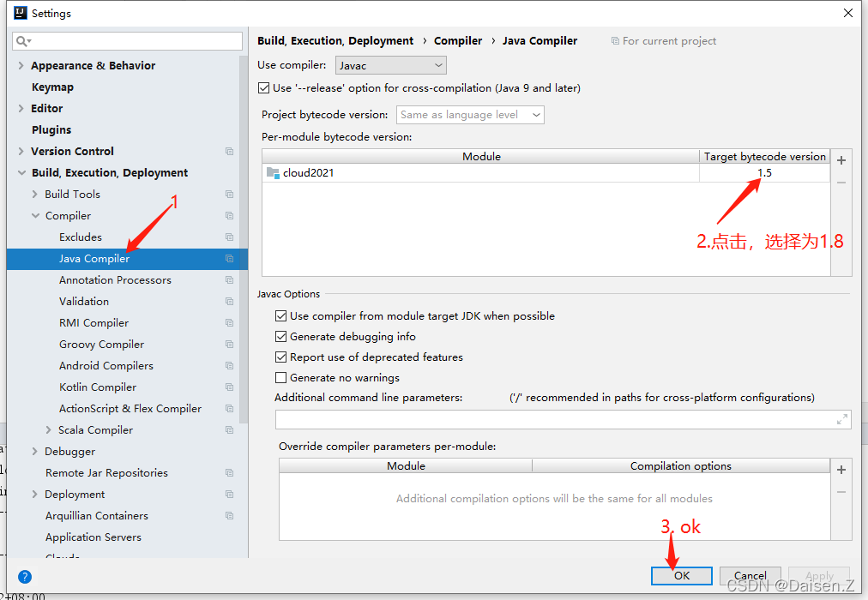Open help with the question mark icon
868x600 pixels.
(24, 577)
